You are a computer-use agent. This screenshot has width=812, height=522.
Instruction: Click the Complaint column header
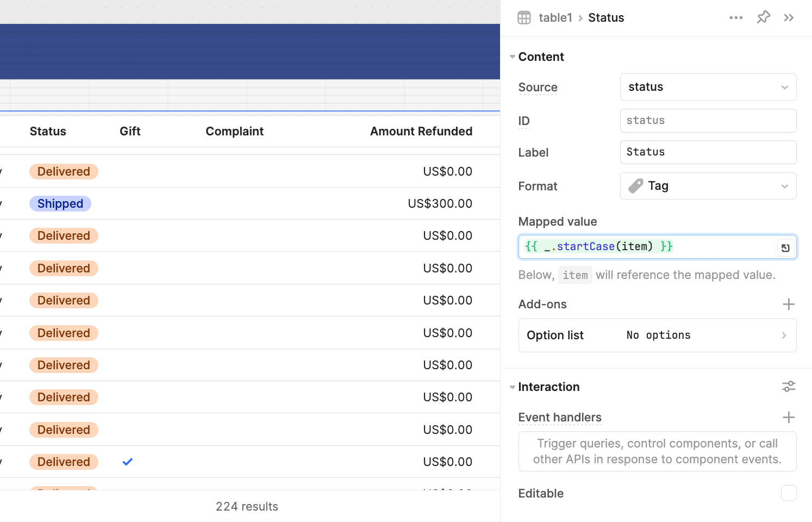coord(235,131)
